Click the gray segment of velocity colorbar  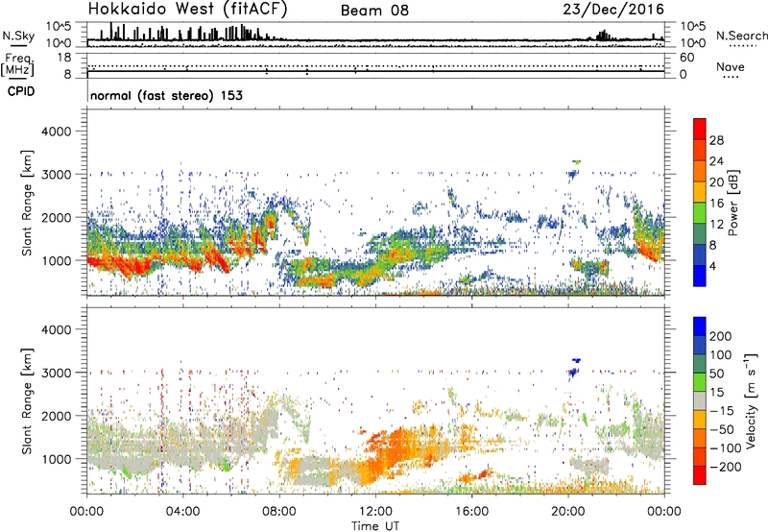pos(700,400)
